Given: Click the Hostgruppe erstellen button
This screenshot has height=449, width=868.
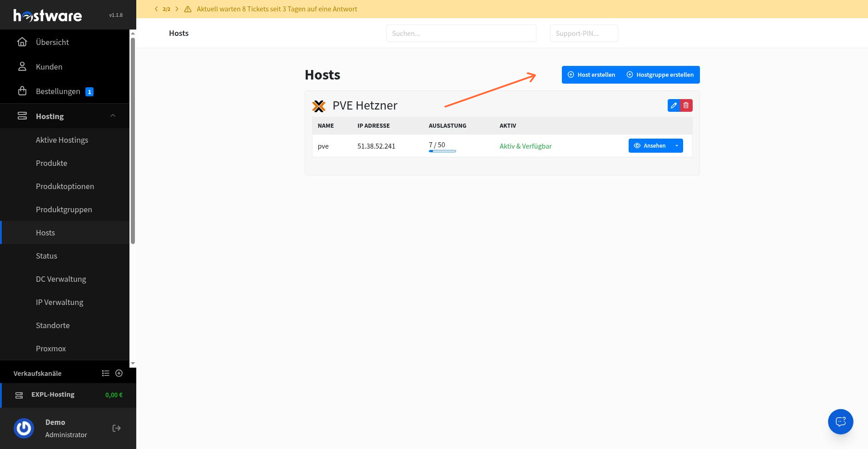Looking at the screenshot, I should click(660, 75).
